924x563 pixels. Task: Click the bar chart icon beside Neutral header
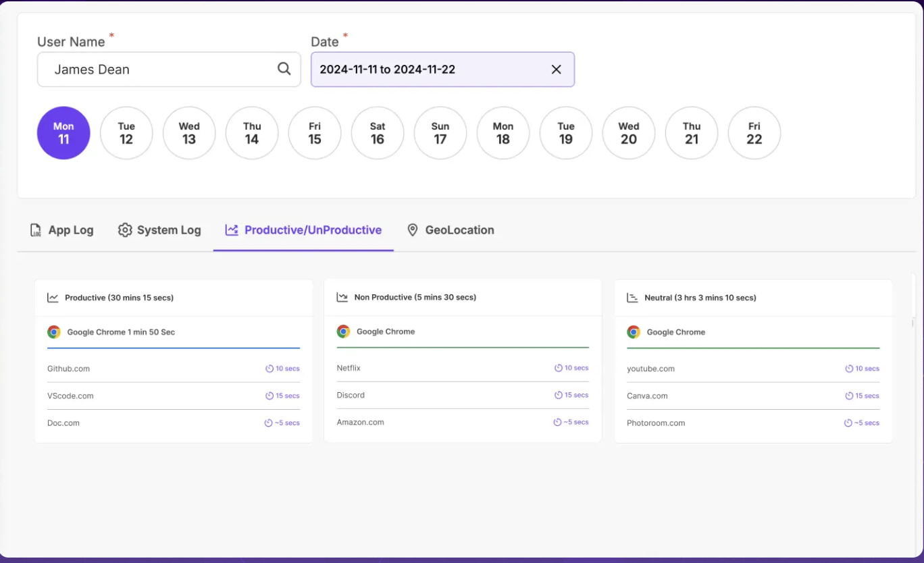[x=633, y=298]
